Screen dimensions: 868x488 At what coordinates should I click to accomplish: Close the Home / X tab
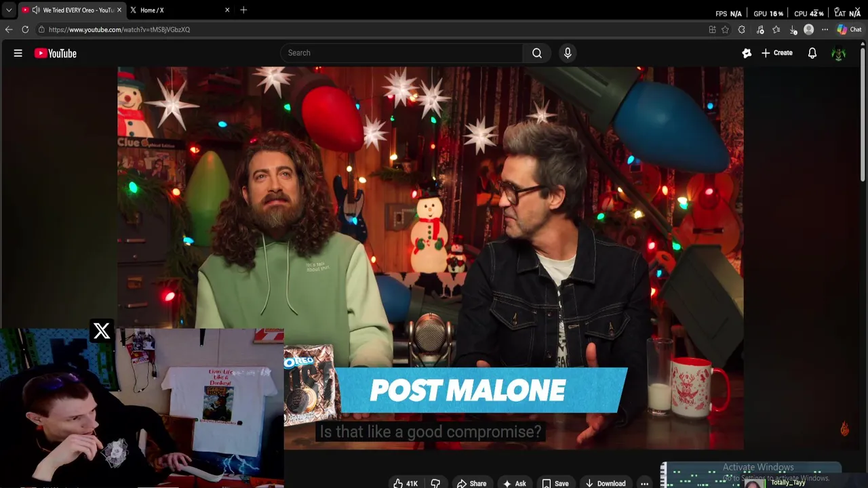click(x=227, y=10)
